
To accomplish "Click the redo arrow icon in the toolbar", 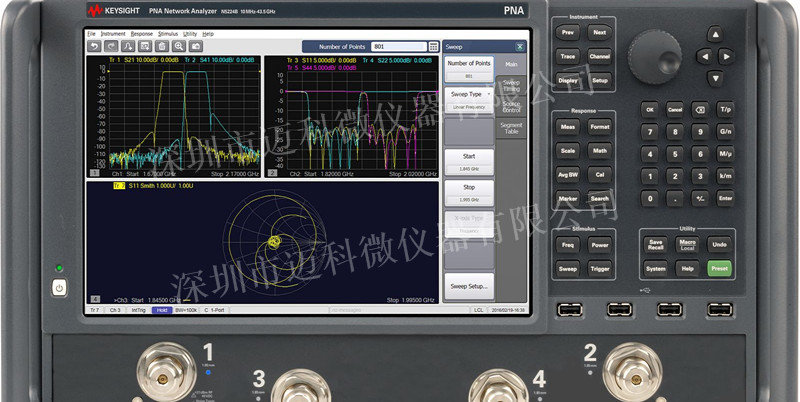I will tap(111, 46).
